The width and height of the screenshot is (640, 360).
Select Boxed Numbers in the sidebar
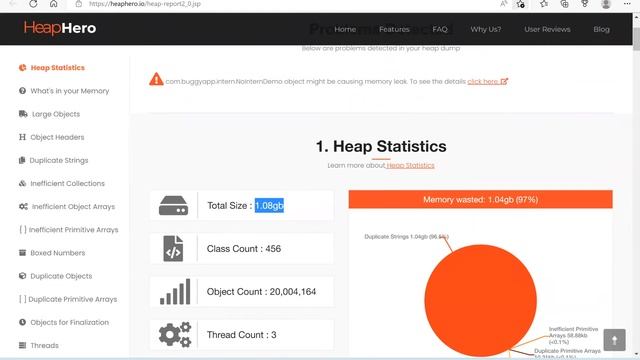coord(58,253)
